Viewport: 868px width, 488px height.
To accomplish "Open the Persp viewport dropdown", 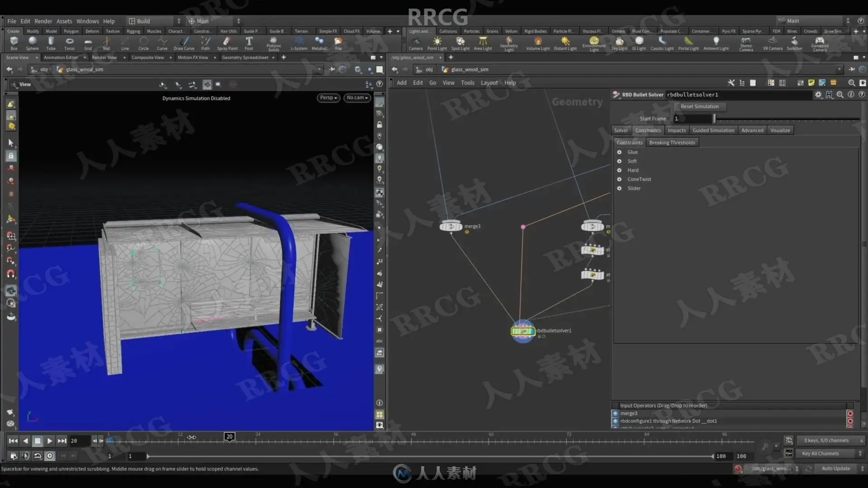I will click(328, 98).
